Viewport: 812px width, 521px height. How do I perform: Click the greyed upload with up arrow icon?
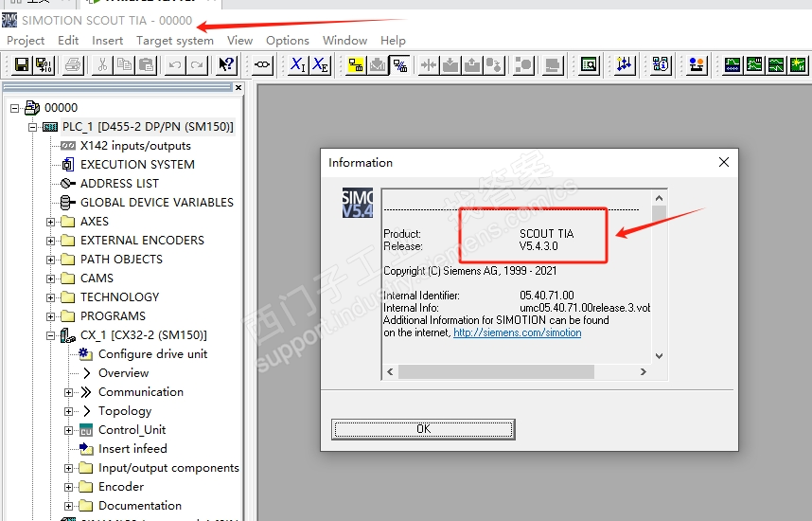point(472,64)
